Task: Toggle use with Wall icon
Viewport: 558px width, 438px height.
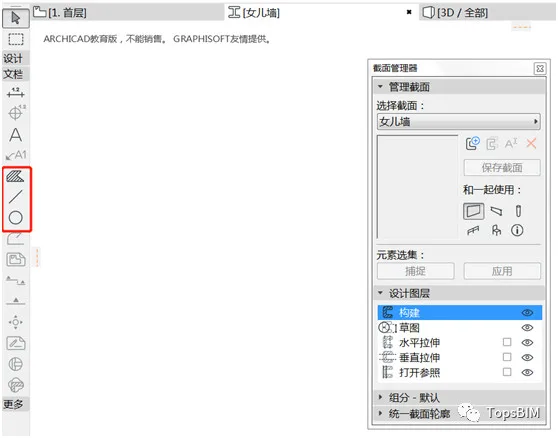Action: tap(474, 211)
